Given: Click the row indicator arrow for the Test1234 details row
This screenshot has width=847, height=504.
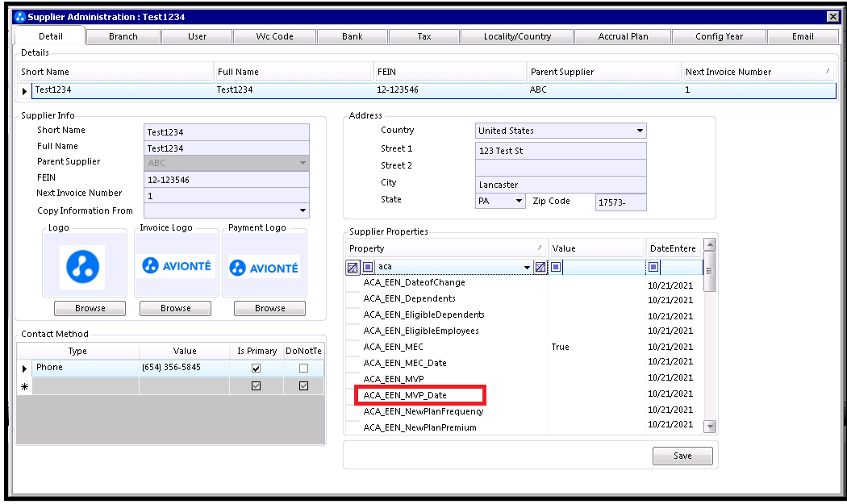Looking at the screenshot, I should 24,91.
